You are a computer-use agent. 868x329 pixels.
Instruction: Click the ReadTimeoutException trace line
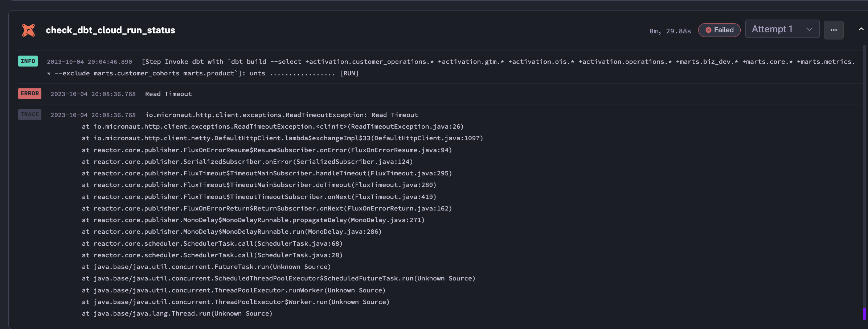point(281,114)
